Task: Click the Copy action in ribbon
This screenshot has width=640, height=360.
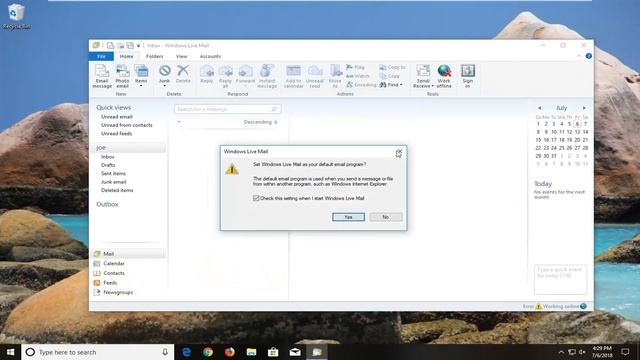Action: [x=389, y=76]
